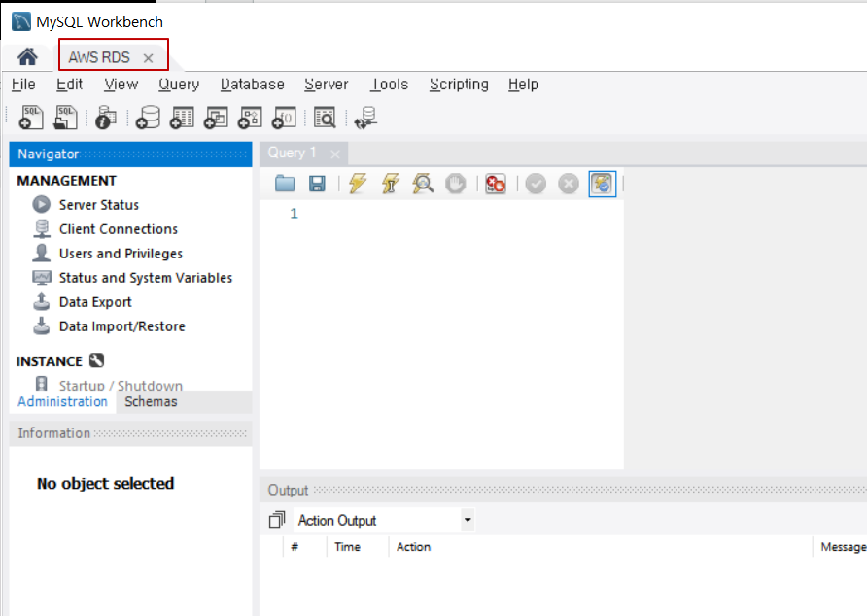Open Status and System Variables
Viewport: 867px width, 616px height.
[x=146, y=278]
